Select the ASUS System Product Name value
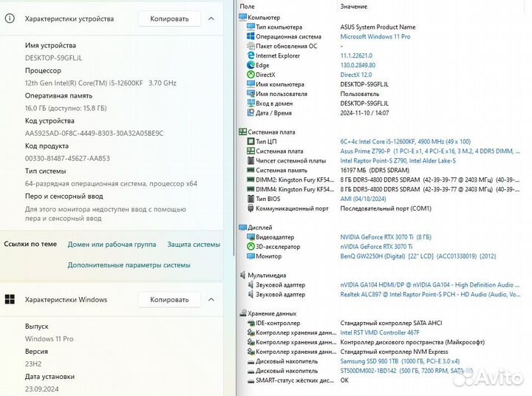Screen dimensions: 532x396 pyautogui.click(x=378, y=27)
